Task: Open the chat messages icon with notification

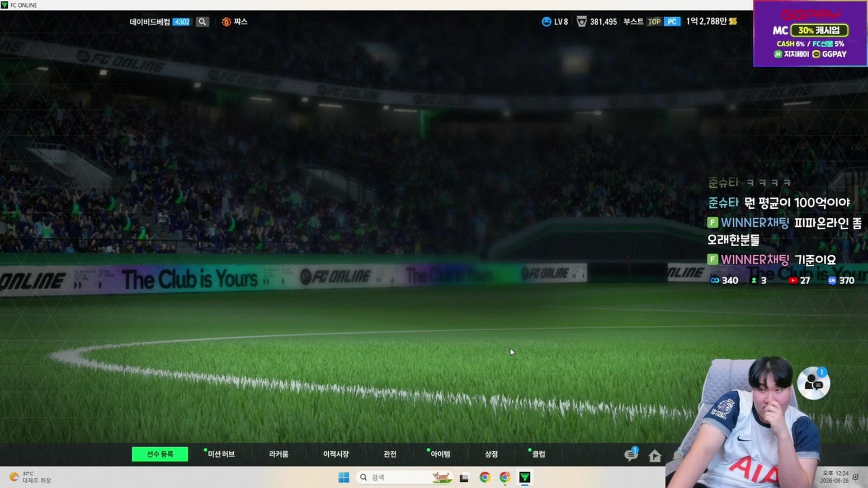Action: point(631,455)
